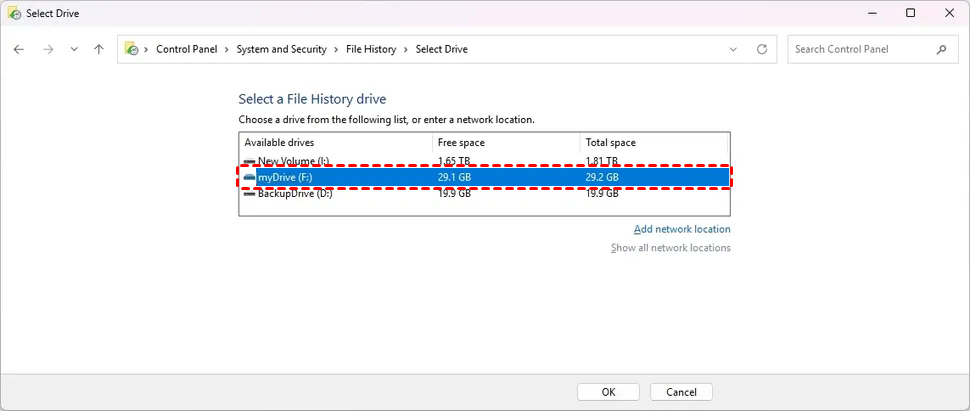This screenshot has width=970, height=411.
Task: Click the Refresh icon in address bar
Action: pos(762,49)
